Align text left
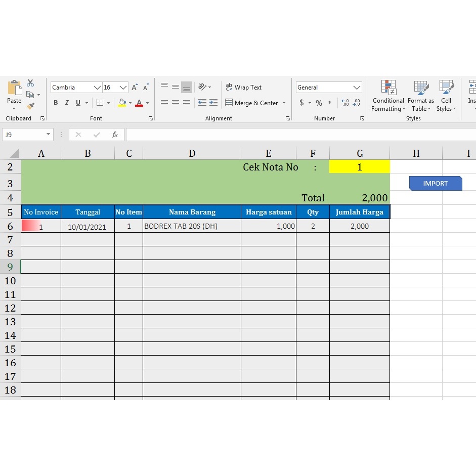476x476 pixels. pos(164,103)
